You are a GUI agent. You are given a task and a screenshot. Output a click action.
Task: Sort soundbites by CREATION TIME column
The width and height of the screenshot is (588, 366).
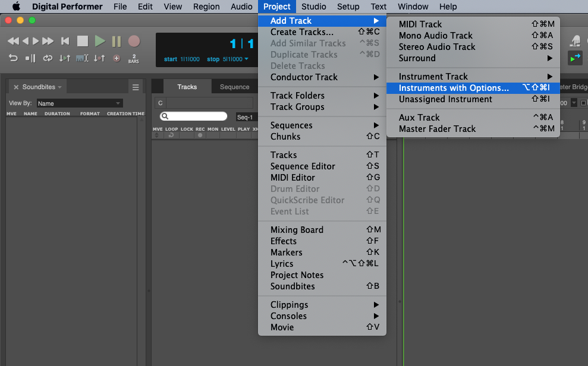click(x=125, y=113)
